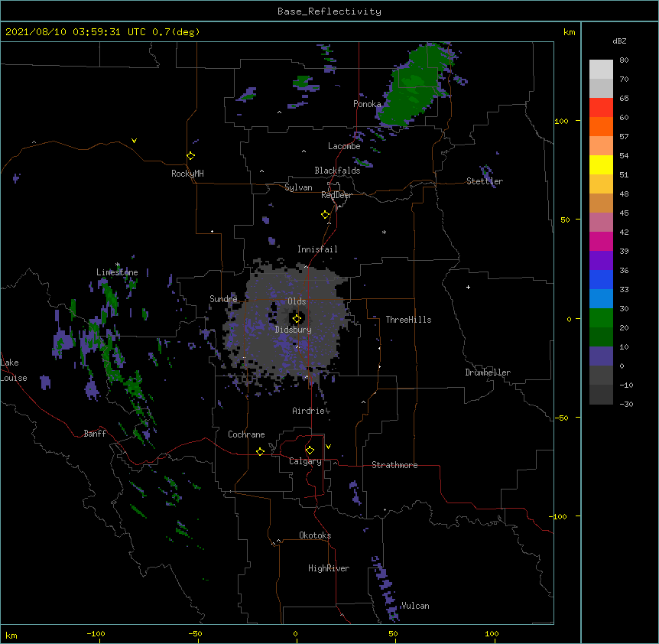The image size is (659, 644).
Task: Click the white asterisk marker above Limestone
Action: pos(118,265)
